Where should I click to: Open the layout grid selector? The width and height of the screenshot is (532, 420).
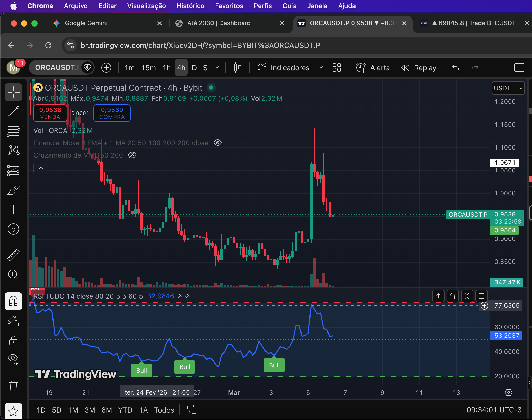click(x=336, y=68)
